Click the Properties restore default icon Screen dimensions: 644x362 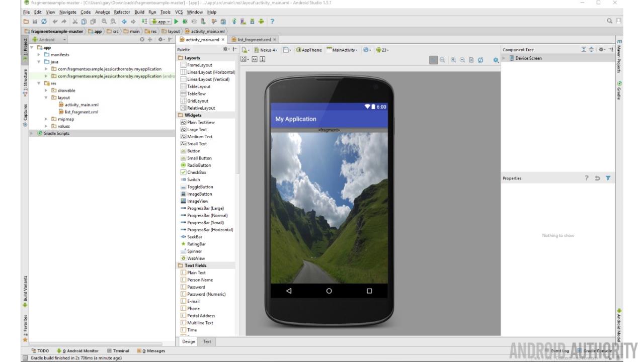point(597,178)
